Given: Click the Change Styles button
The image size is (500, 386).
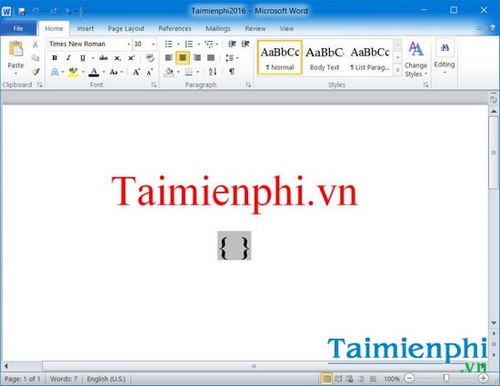Looking at the screenshot, I should [x=416, y=59].
